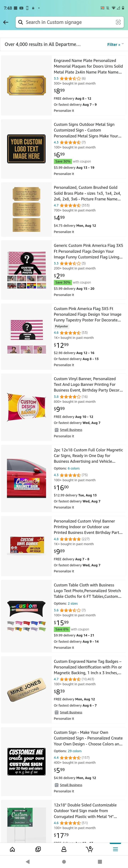This screenshot has height=868, width=128.
Task: Tap Save 6% coupon on table cloth
Action: tap(62, 629)
